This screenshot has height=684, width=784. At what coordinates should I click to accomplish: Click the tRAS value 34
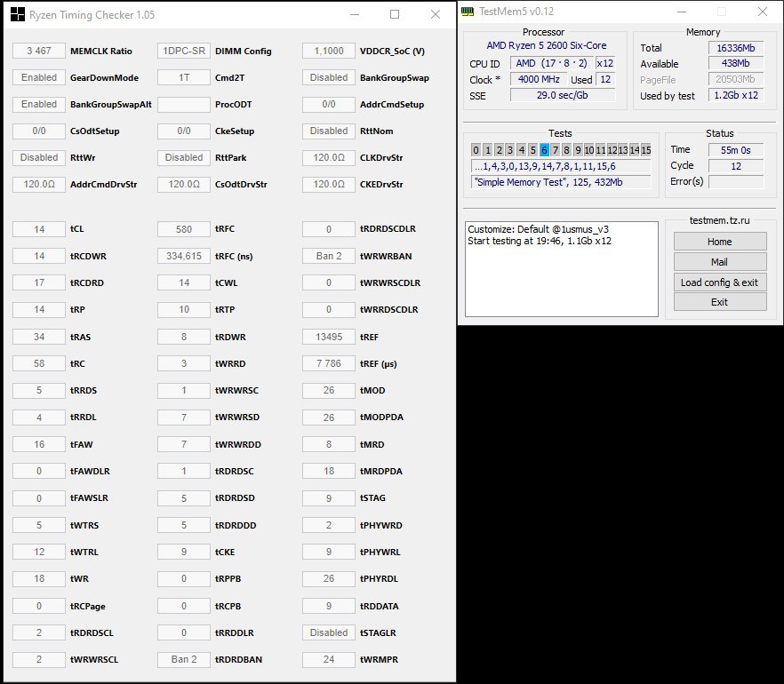39,337
